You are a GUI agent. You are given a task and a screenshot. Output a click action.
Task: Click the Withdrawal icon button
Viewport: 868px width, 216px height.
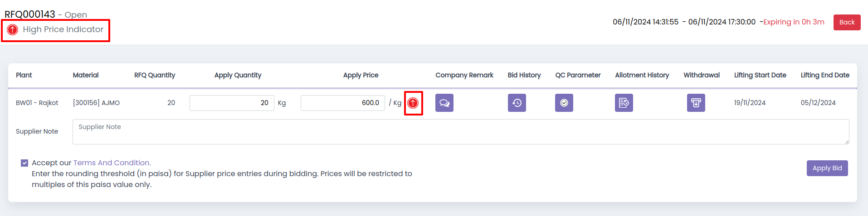click(696, 103)
